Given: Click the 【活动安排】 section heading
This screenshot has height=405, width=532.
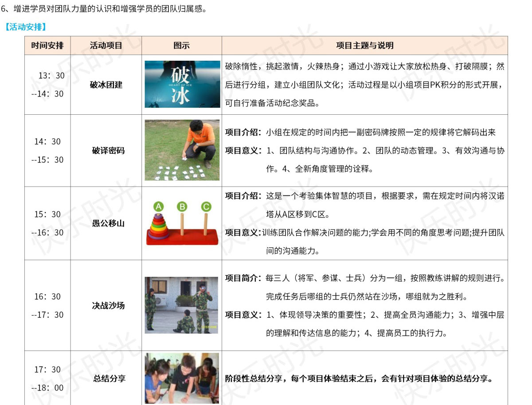Looking at the screenshot, I should pos(25,27).
